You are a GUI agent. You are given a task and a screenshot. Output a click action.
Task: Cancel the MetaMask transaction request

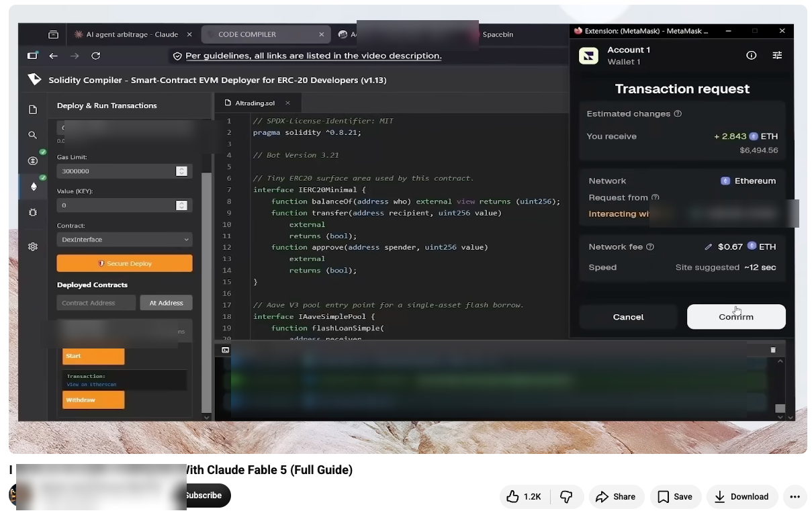coord(629,317)
